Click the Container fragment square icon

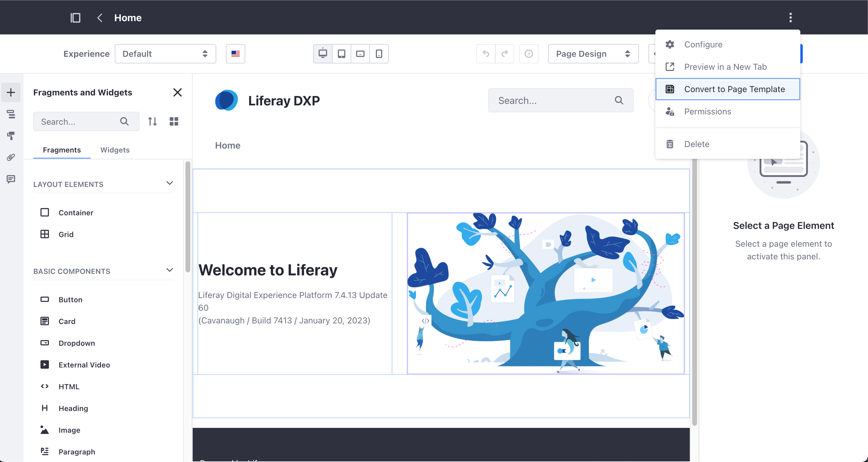(44, 212)
